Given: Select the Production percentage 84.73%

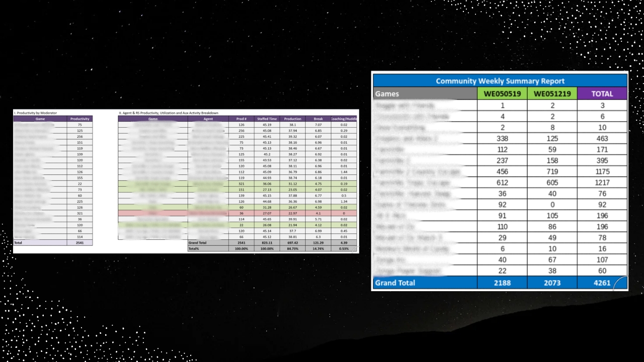Looking at the screenshot, I should [x=293, y=248].
